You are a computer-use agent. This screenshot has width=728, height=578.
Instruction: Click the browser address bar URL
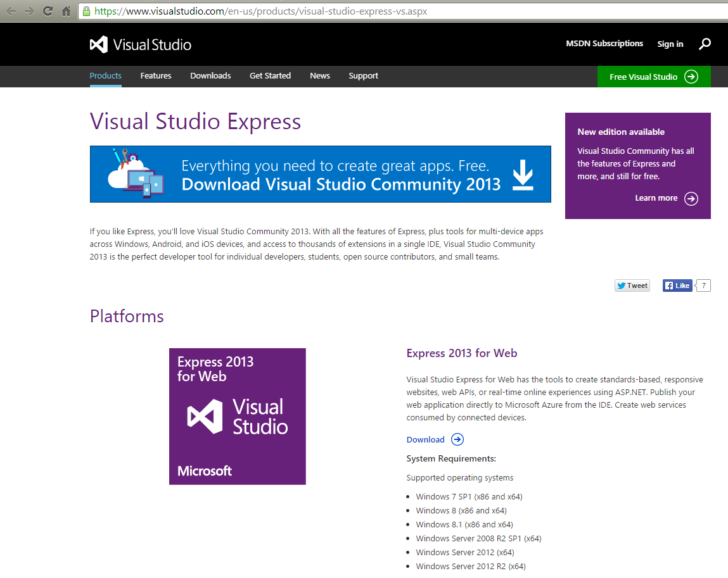point(260,11)
